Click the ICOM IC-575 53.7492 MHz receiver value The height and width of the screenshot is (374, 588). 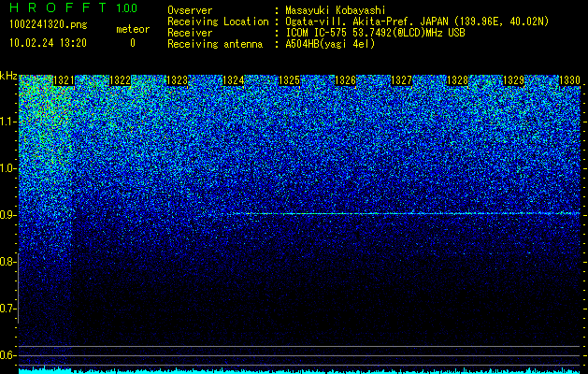tap(375, 33)
